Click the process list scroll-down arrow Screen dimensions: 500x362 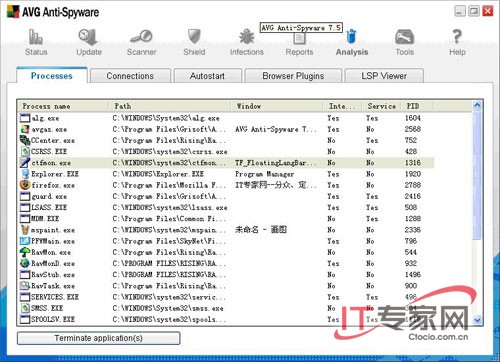click(x=477, y=320)
